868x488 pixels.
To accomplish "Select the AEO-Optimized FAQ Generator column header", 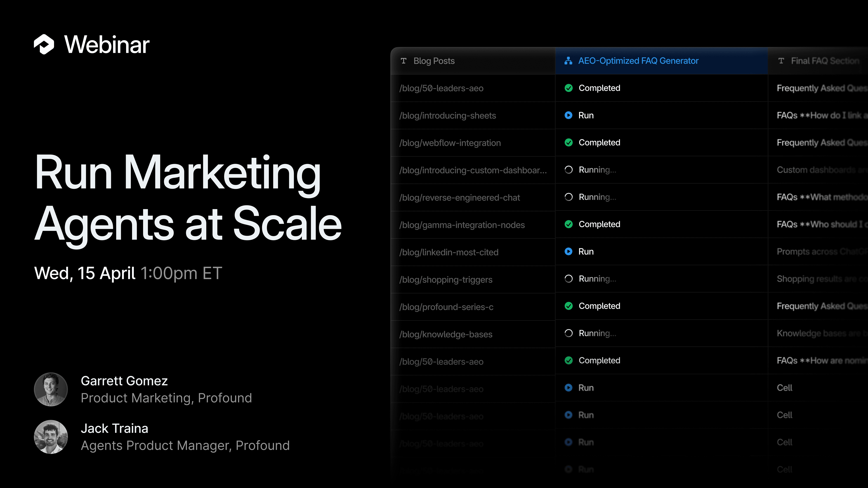I will pyautogui.click(x=661, y=61).
